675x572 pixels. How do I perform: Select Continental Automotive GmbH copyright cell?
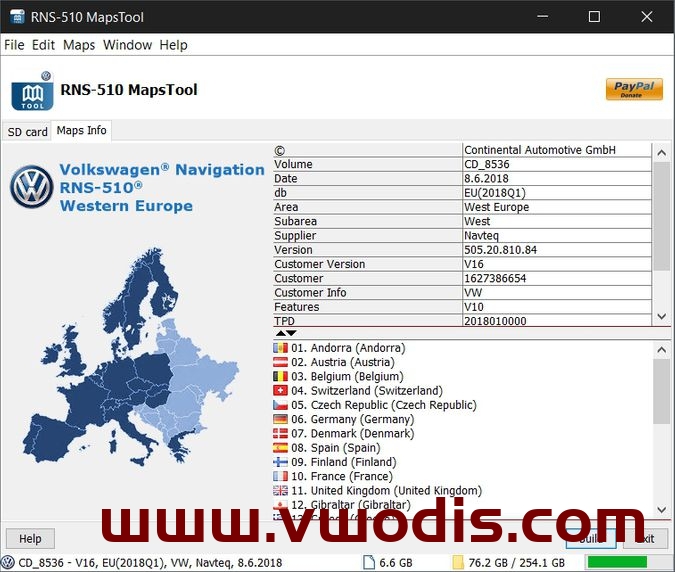coord(557,150)
